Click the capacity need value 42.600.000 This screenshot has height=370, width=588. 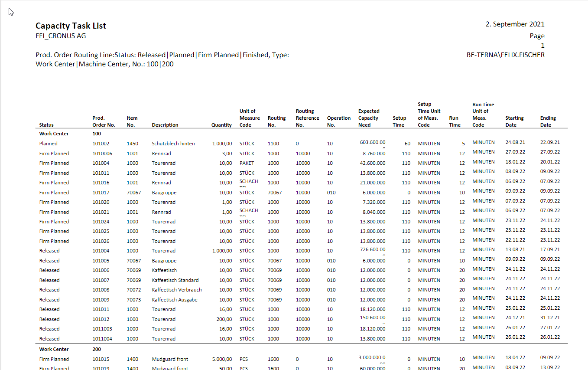[x=373, y=163]
